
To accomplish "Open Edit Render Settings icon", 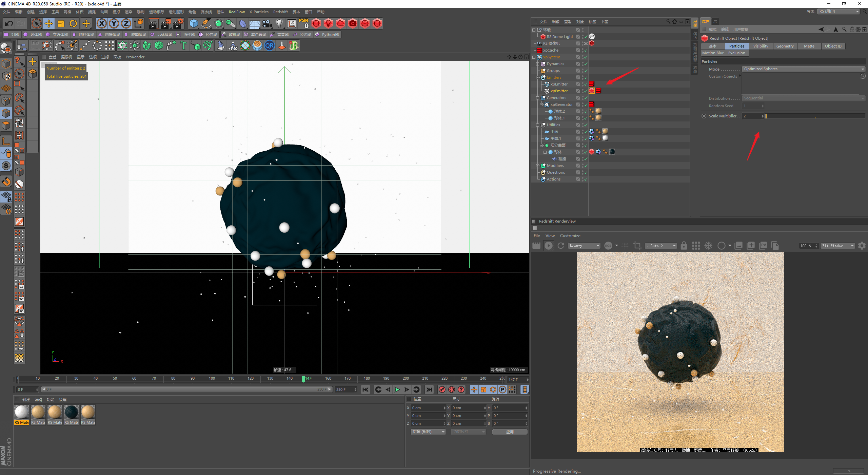I will 178,23.
